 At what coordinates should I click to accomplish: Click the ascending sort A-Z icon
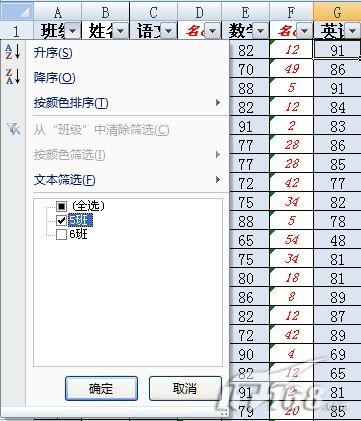(13, 52)
